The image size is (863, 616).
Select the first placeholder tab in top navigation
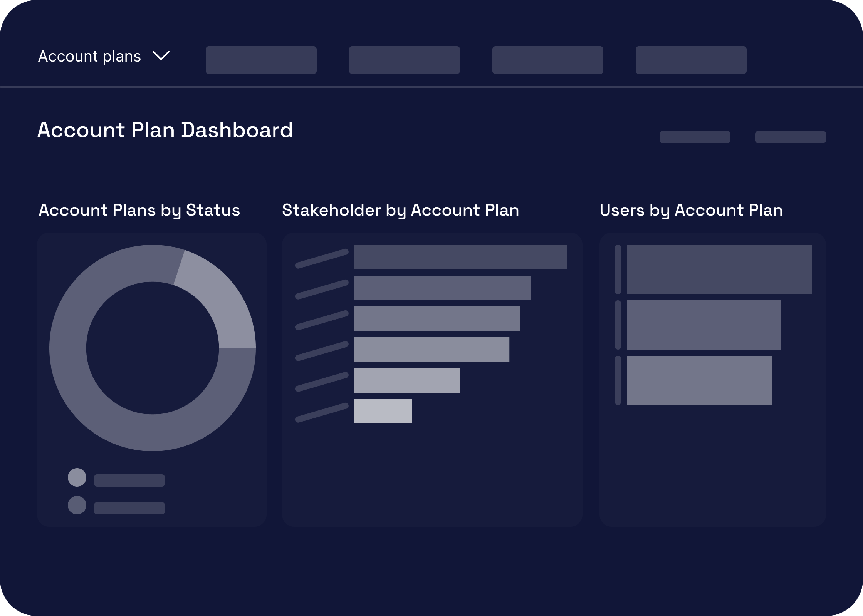(261, 60)
